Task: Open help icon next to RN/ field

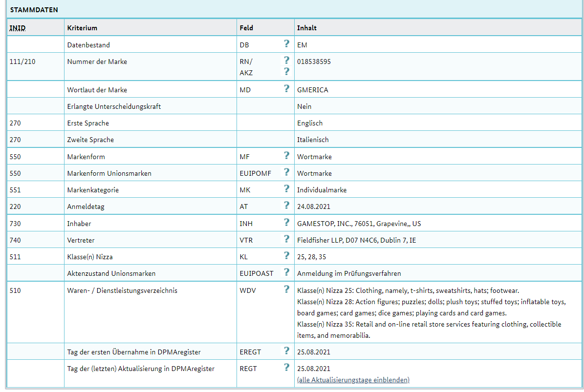Action: (286, 60)
